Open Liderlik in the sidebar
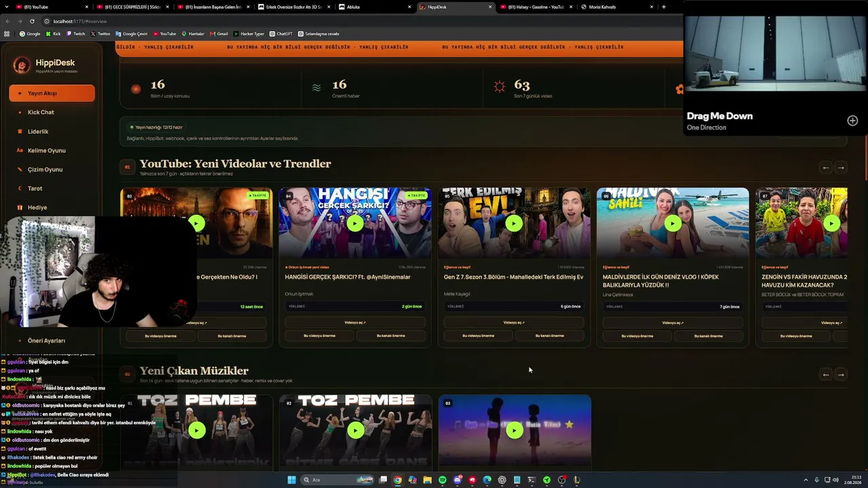This screenshot has width=868, height=488. (52, 131)
